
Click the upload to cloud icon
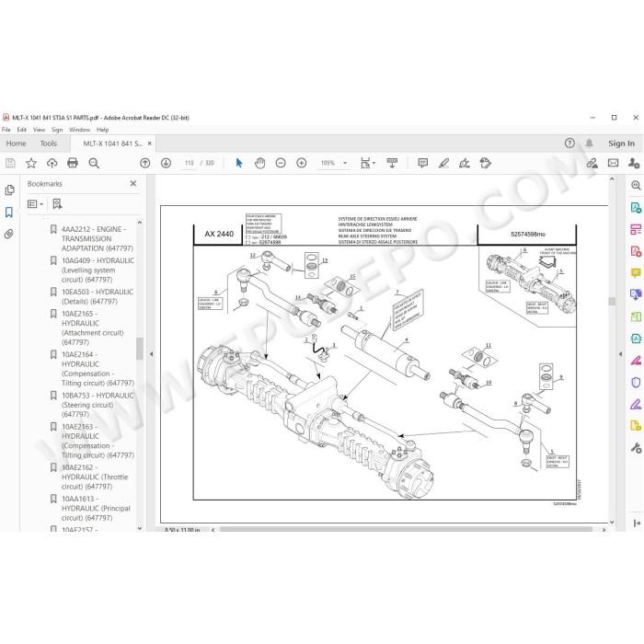pos(52,163)
